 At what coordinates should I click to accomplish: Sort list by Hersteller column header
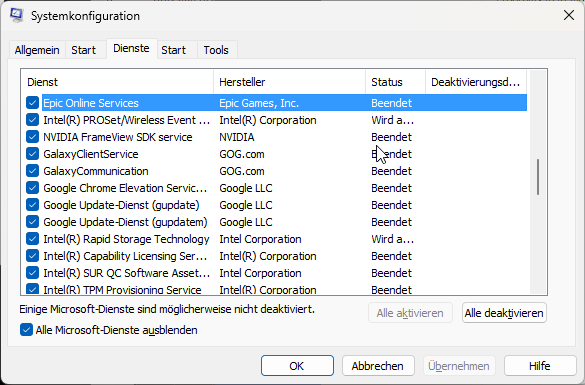click(x=290, y=82)
